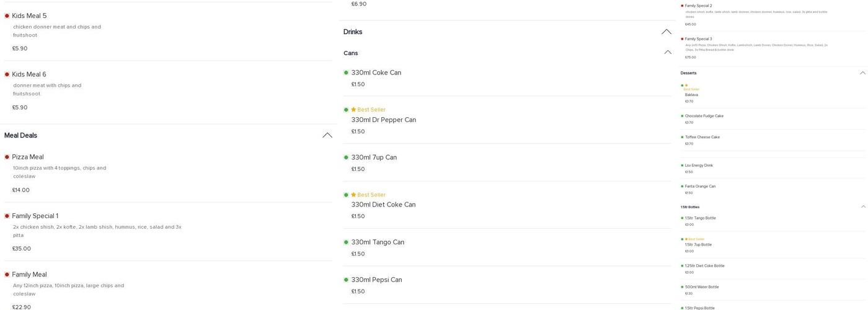Select the Kids Meal 6 item
Viewport: 868px width, 310px height.
pos(29,74)
